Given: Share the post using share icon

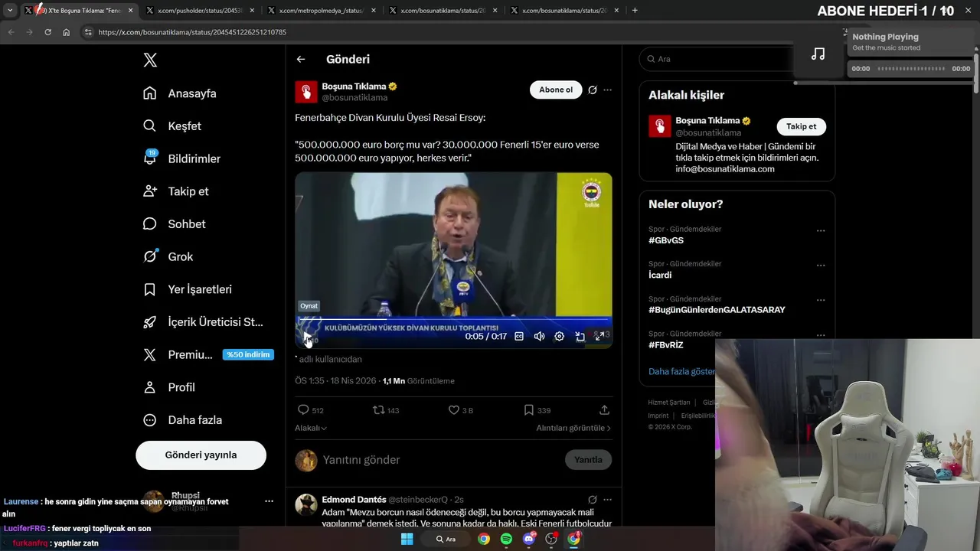Looking at the screenshot, I should point(604,410).
